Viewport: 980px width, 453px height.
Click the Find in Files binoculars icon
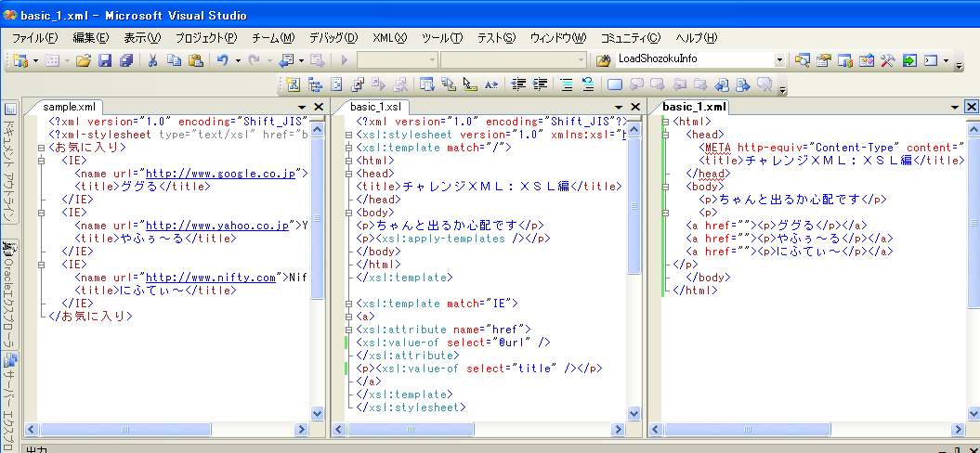coord(603,60)
